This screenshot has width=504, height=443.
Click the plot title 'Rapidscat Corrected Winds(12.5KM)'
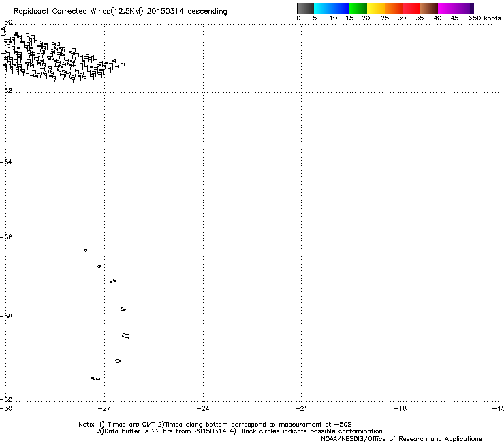tap(78, 12)
